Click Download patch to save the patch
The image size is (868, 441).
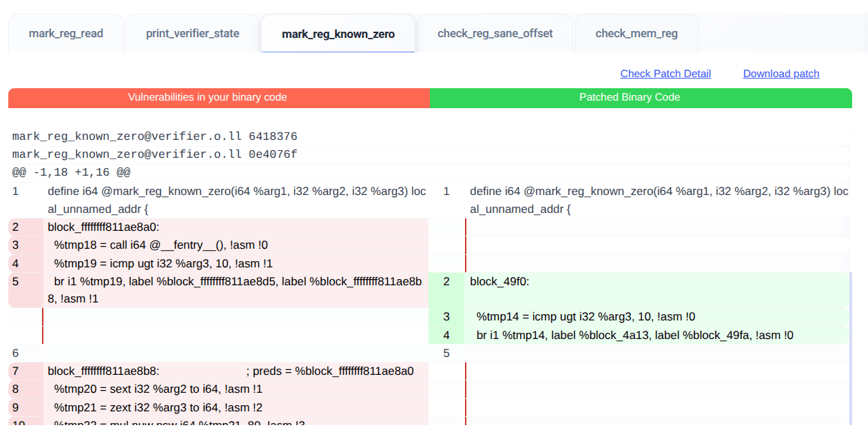coord(781,73)
